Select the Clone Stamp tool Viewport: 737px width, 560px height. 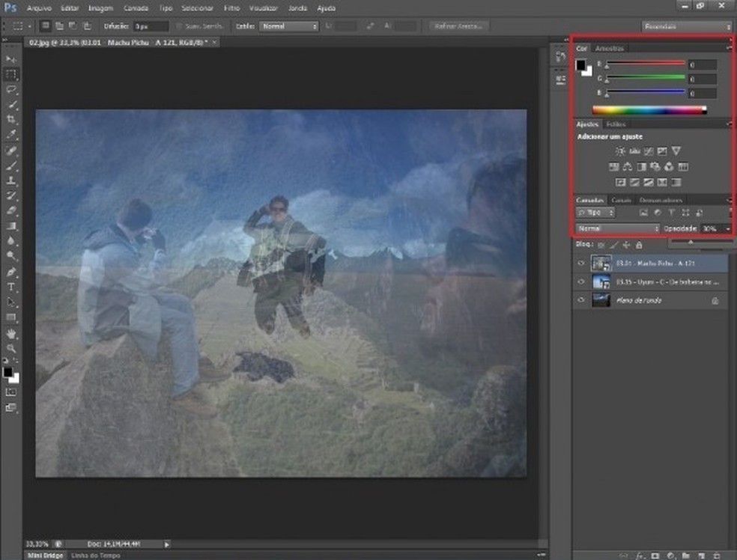(x=11, y=180)
